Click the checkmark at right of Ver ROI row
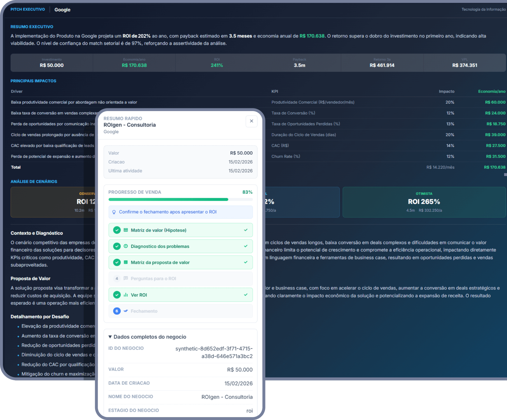The width and height of the screenshot is (507, 420). pyautogui.click(x=246, y=295)
